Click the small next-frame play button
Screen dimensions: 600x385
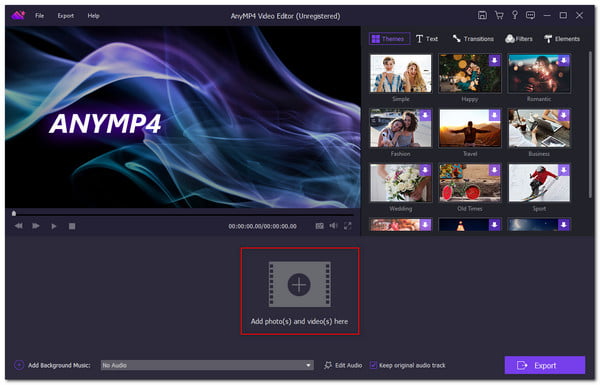[54, 226]
